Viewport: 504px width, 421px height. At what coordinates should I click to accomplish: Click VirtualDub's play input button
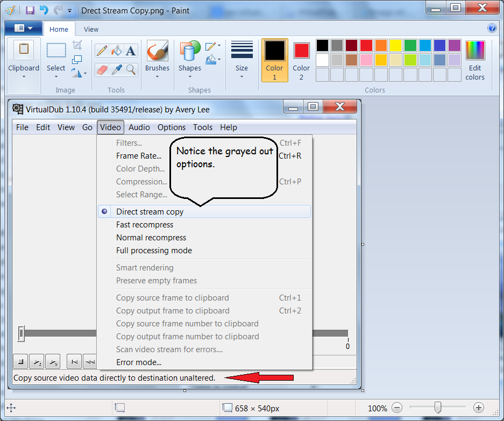[x=37, y=362]
